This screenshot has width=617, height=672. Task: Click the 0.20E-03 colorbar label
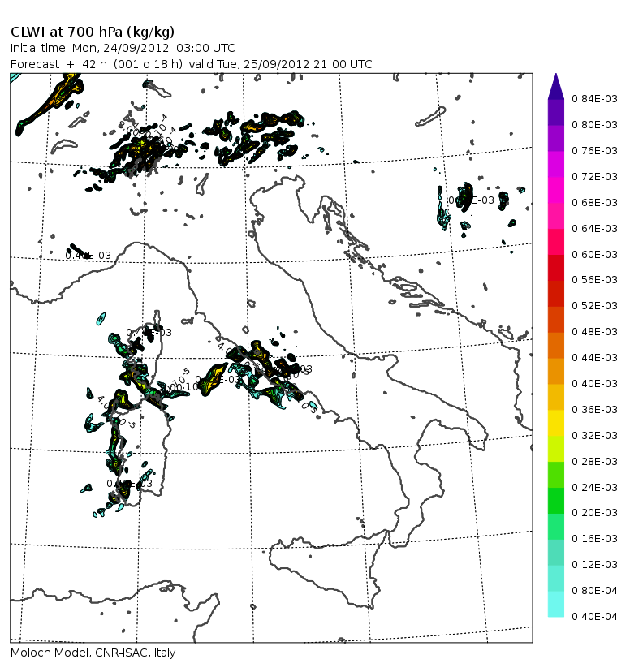(x=594, y=513)
